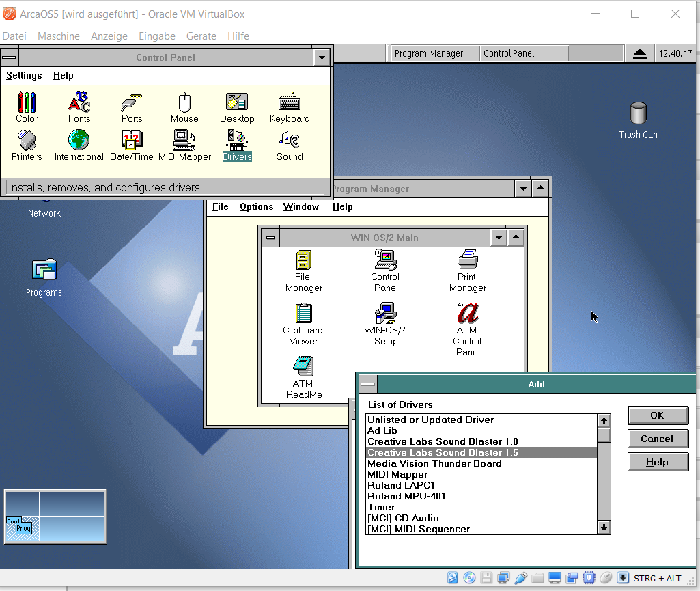Minimize Program Manager with the down arrow
The image size is (700, 591).
pos(523,189)
